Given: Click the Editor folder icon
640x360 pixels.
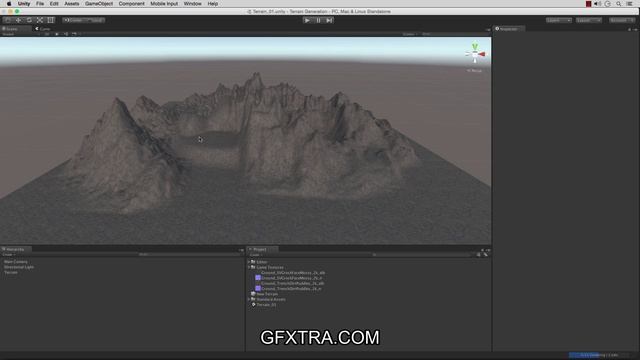Looking at the screenshot, I should [x=253, y=262].
